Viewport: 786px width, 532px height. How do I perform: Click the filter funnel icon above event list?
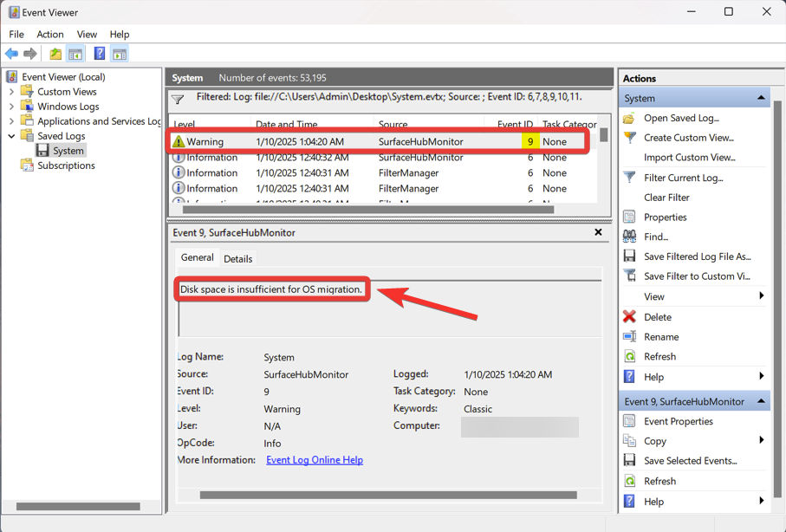pos(178,100)
